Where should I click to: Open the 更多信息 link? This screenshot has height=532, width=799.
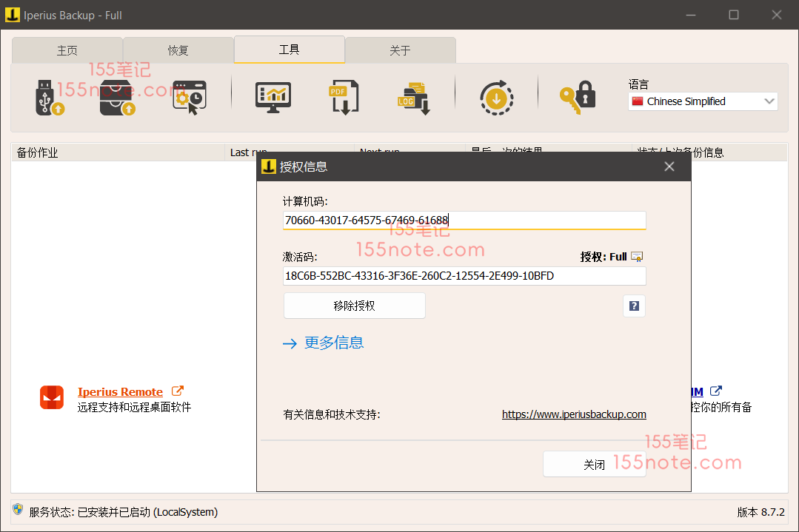[333, 343]
